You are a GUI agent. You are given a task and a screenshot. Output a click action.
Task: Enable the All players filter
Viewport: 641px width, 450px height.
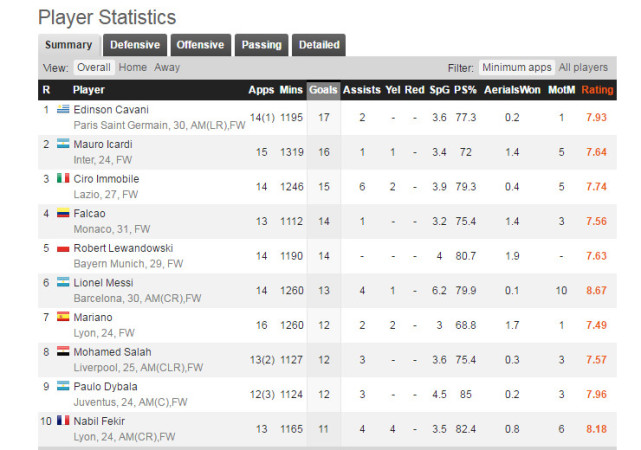point(583,68)
